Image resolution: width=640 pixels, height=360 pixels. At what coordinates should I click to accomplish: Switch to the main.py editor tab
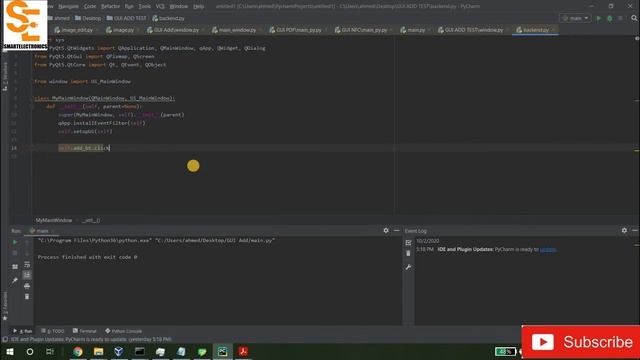[x=416, y=30]
